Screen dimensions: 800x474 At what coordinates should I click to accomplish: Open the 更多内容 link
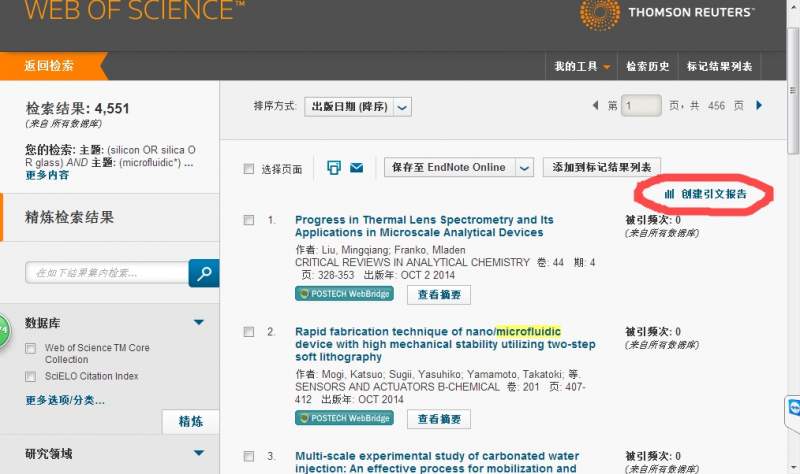47,175
